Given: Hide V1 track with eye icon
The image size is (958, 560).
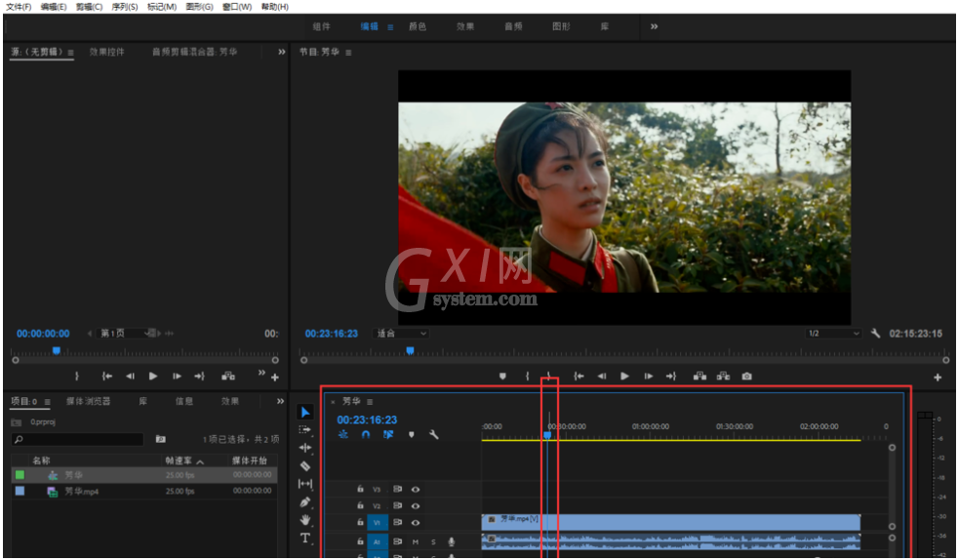Looking at the screenshot, I should (416, 523).
